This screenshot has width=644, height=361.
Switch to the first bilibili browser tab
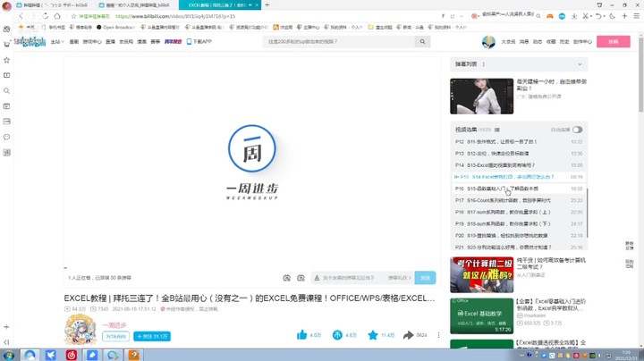(53, 5)
